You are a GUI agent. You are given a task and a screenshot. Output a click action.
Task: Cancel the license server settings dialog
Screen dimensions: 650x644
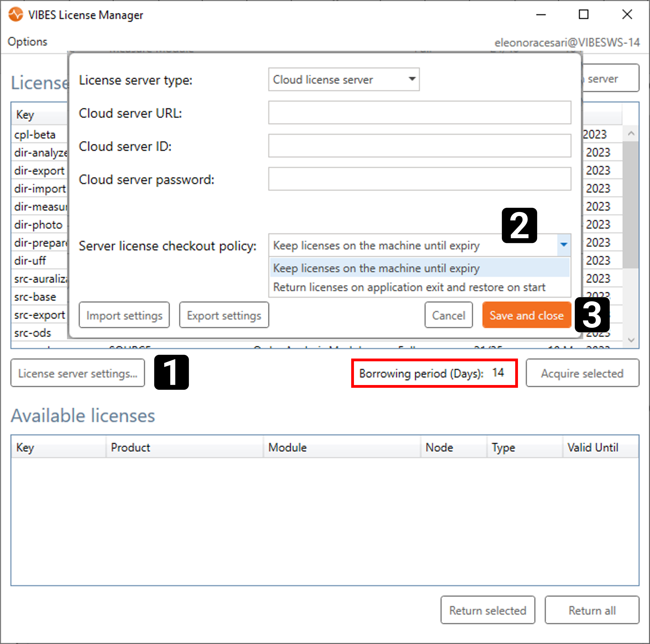click(x=448, y=315)
